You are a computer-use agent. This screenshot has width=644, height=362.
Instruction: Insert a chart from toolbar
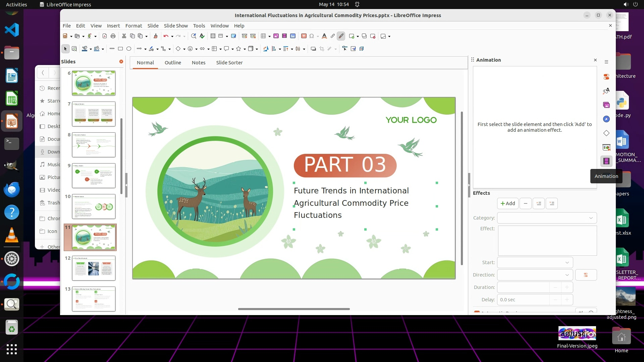(x=293, y=36)
